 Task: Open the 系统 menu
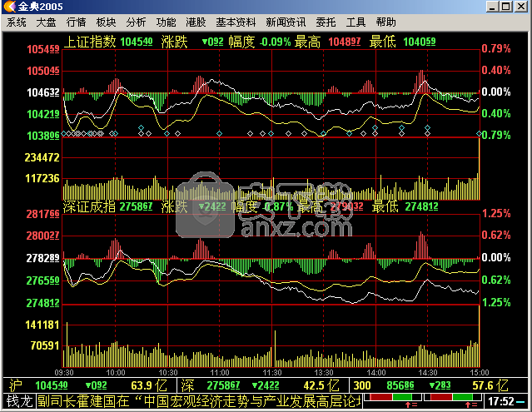tap(17, 22)
